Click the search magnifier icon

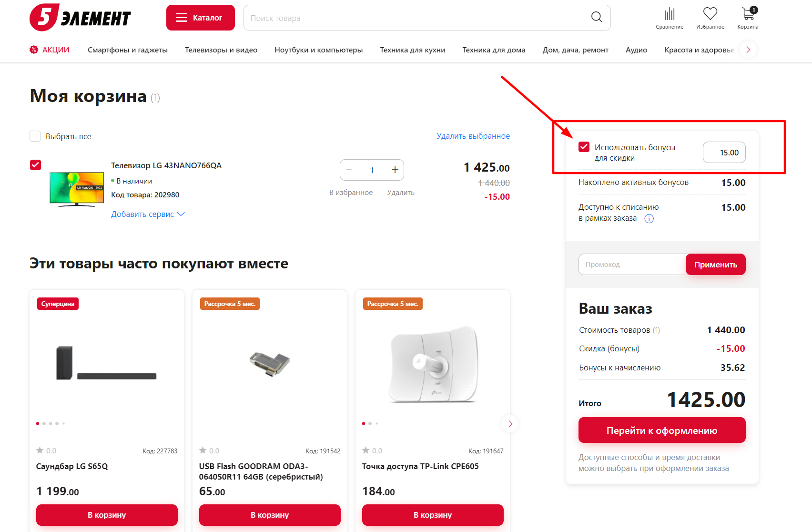tap(597, 18)
